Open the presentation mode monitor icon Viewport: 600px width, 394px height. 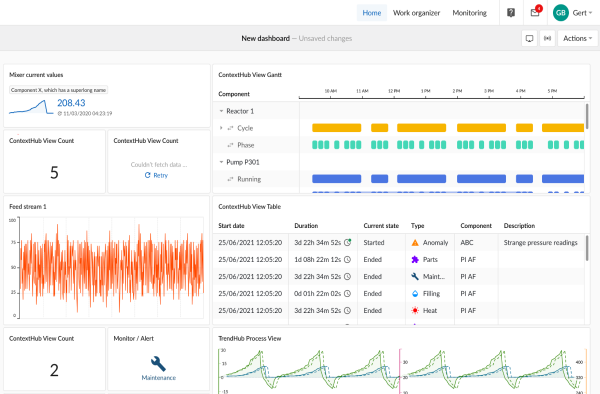[529, 38]
